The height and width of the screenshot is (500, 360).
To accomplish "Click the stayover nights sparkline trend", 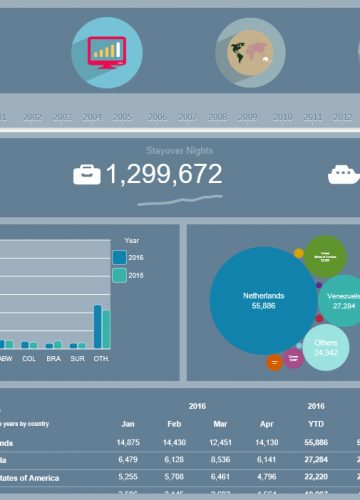I will (x=180, y=200).
